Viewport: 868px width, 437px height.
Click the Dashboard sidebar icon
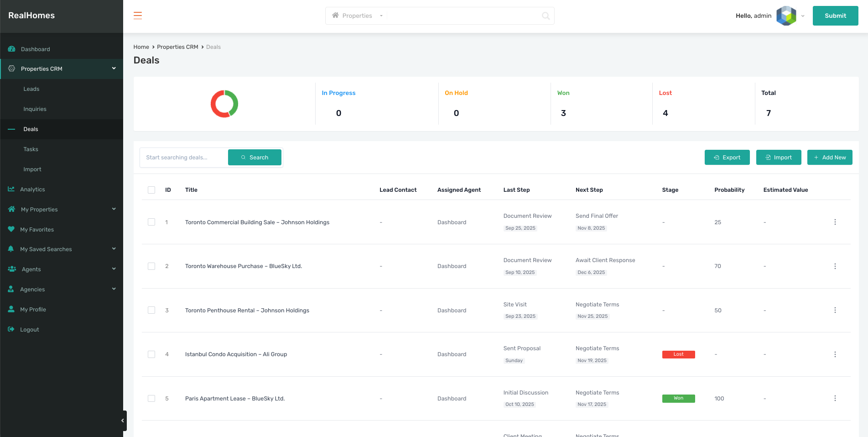pyautogui.click(x=12, y=49)
